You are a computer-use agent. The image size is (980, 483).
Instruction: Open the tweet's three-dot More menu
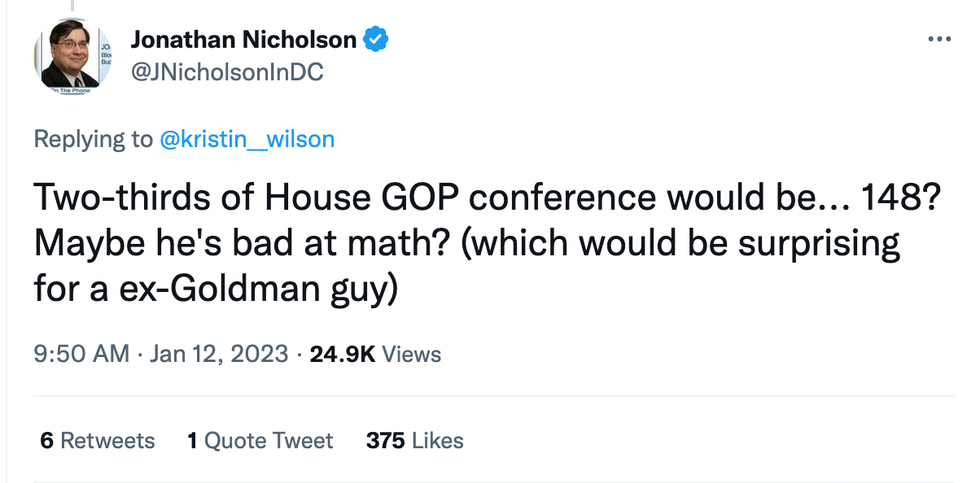coord(939,39)
